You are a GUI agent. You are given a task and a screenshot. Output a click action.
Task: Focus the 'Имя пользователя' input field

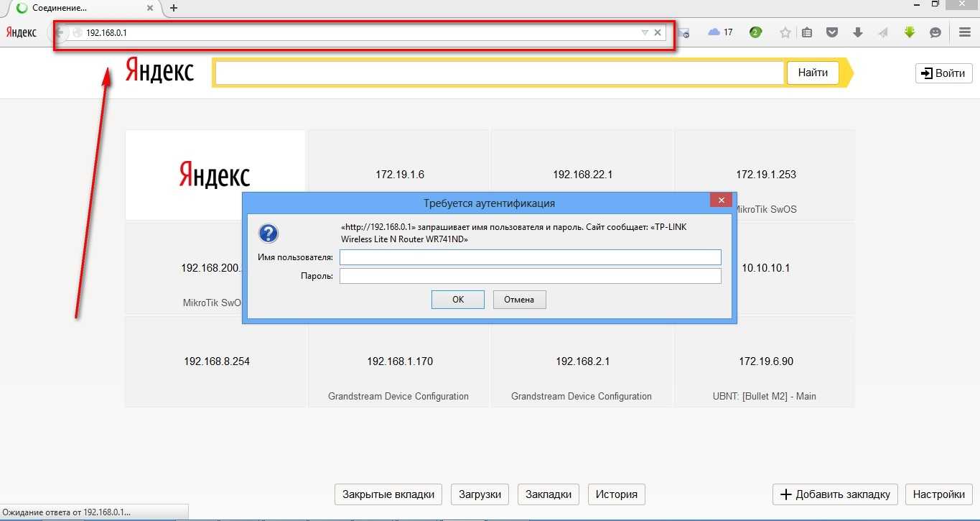(x=530, y=257)
